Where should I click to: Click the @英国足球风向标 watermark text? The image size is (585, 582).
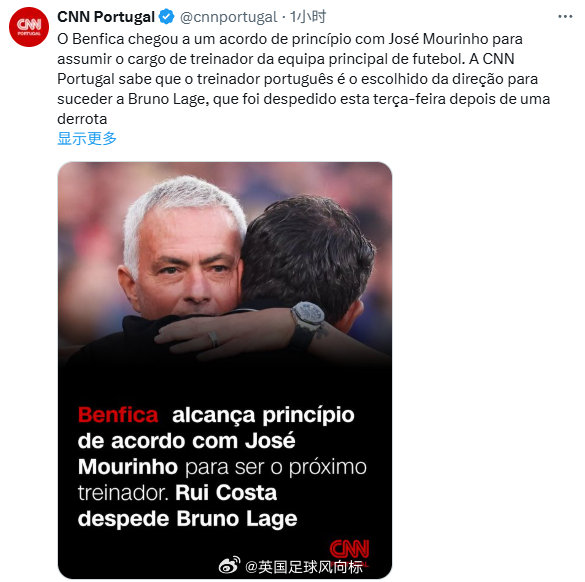tap(304, 567)
